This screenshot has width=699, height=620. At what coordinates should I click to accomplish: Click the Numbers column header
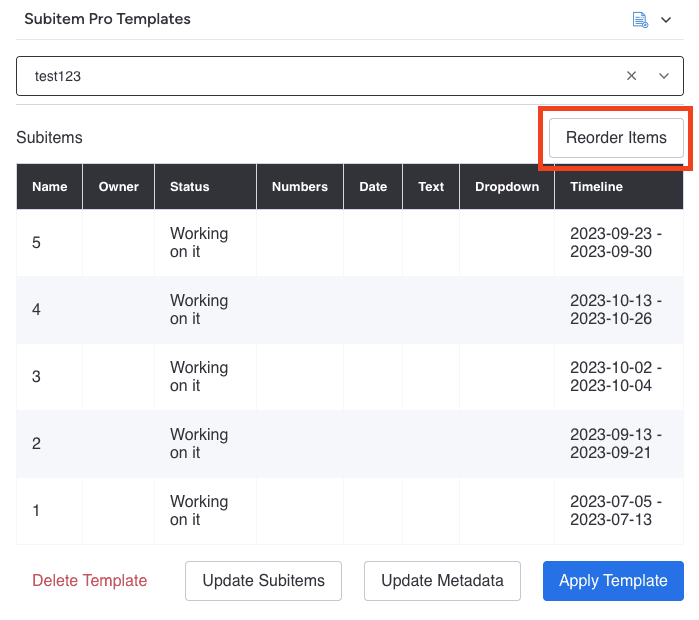click(300, 187)
